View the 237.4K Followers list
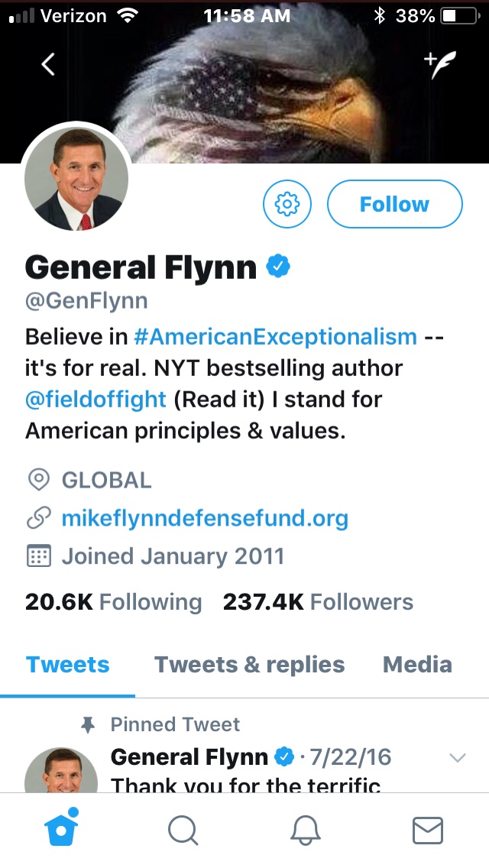The height and width of the screenshot is (868, 489). (318, 602)
